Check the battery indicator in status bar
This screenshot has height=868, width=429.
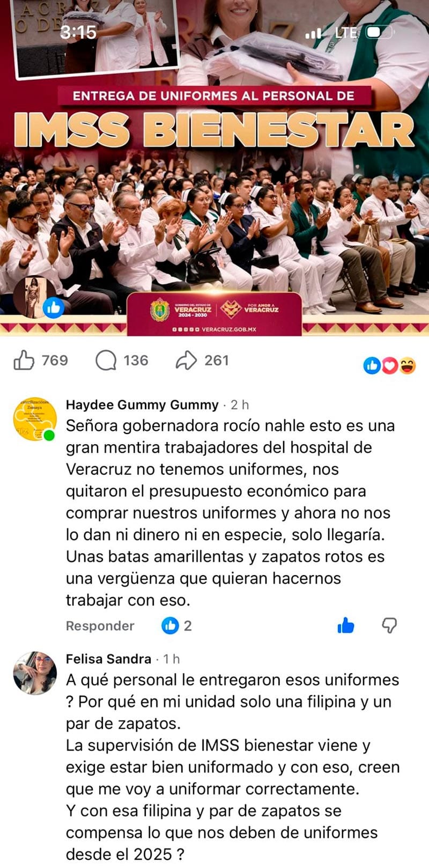[x=380, y=33]
